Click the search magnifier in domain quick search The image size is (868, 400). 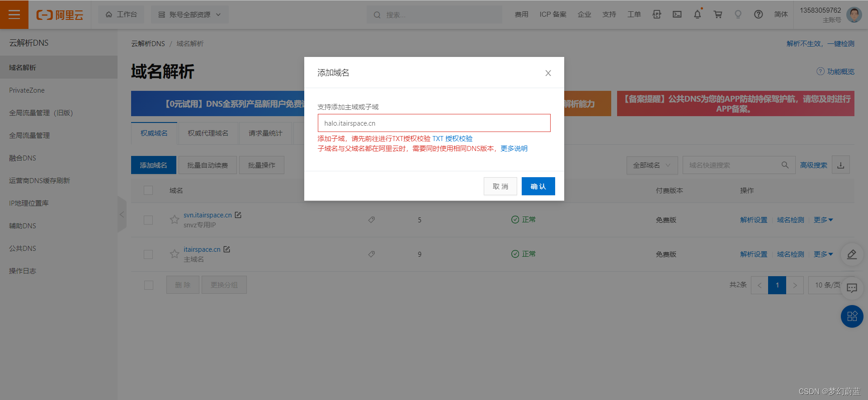[x=785, y=165]
